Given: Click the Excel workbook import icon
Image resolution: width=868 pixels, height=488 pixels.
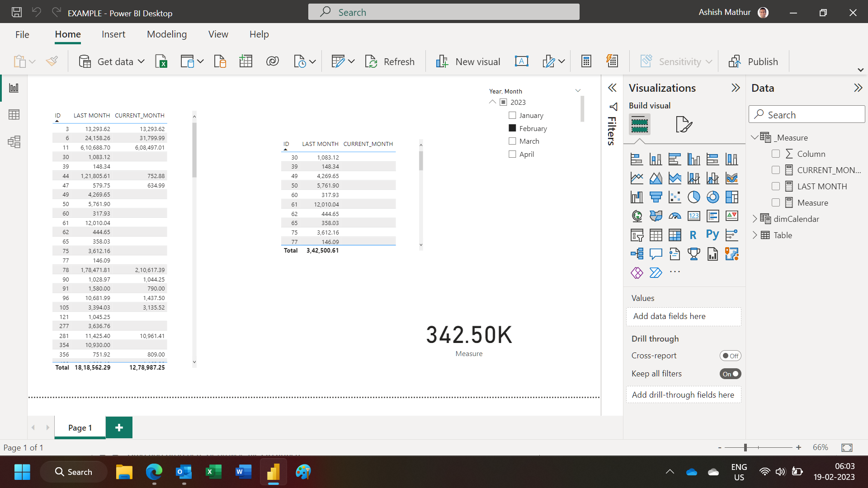Looking at the screenshot, I should click(161, 61).
